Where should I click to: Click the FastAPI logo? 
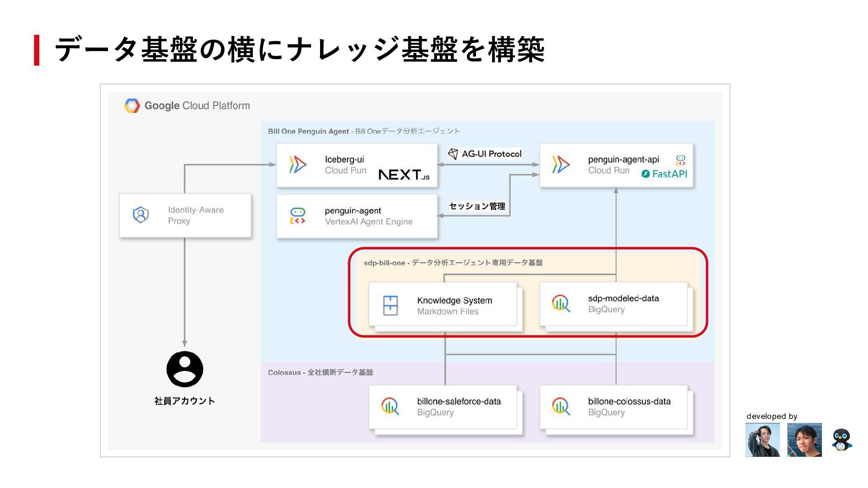tap(664, 174)
